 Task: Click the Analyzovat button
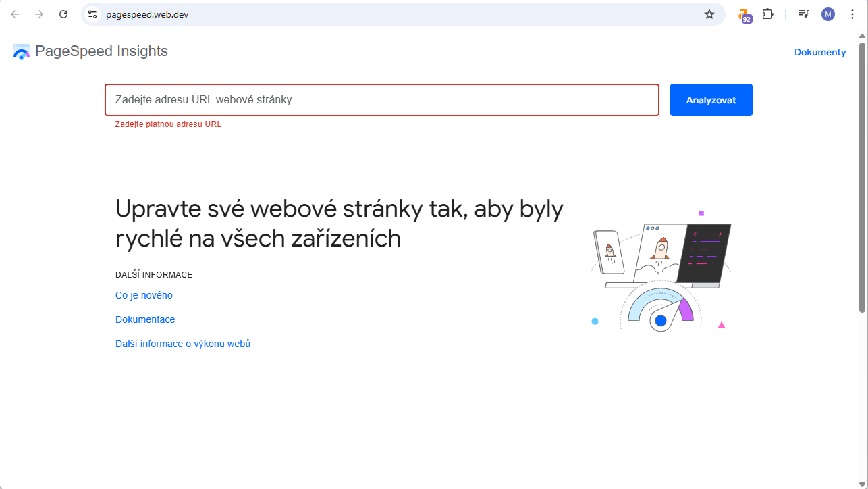(711, 100)
